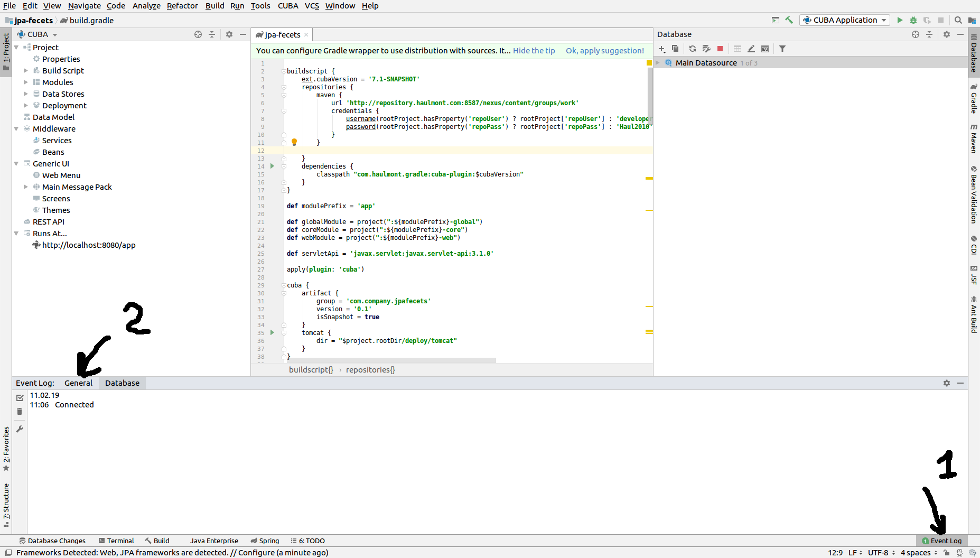Open the Tools menu
The width and height of the screenshot is (980, 558).
click(x=260, y=6)
